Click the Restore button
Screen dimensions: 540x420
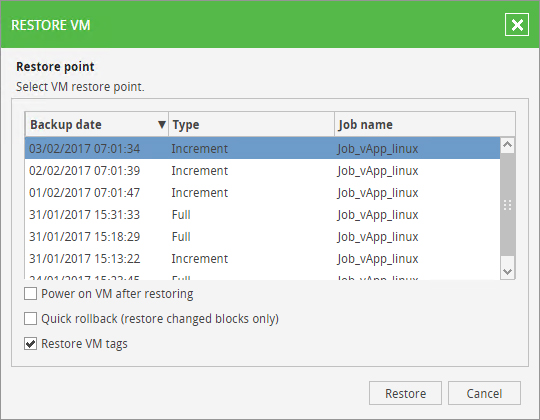(x=405, y=393)
